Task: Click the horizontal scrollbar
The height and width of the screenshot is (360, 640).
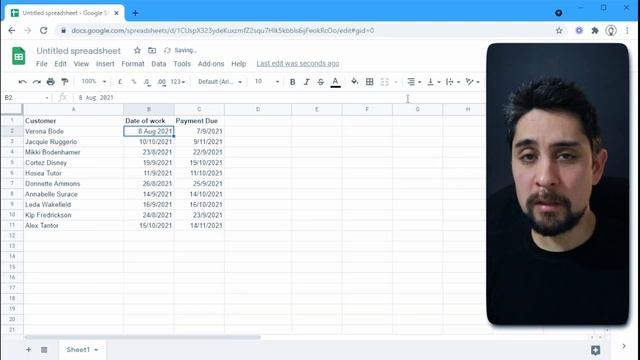Action: pos(142,338)
